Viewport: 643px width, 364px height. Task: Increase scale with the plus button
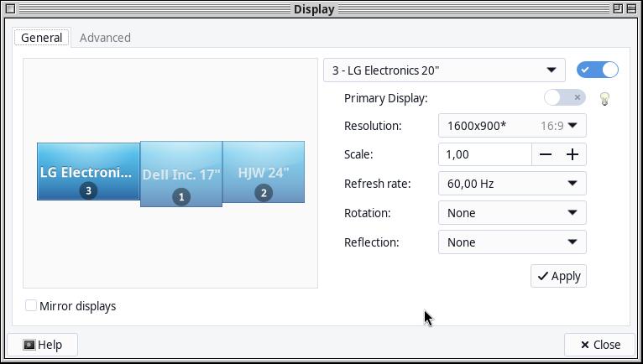[x=572, y=154]
